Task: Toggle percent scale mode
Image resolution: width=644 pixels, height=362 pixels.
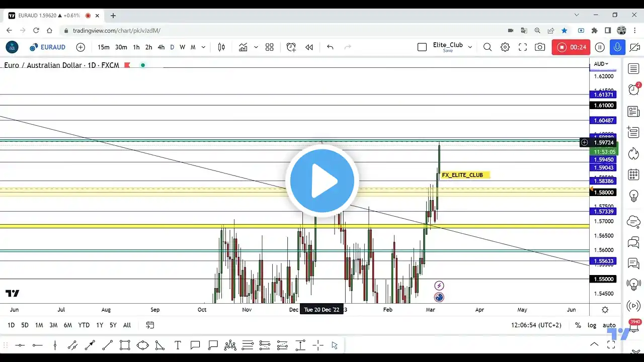Action: (578, 325)
